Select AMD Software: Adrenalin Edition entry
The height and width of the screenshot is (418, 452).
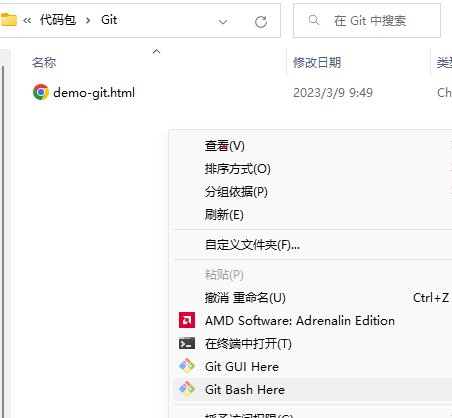pos(312,320)
